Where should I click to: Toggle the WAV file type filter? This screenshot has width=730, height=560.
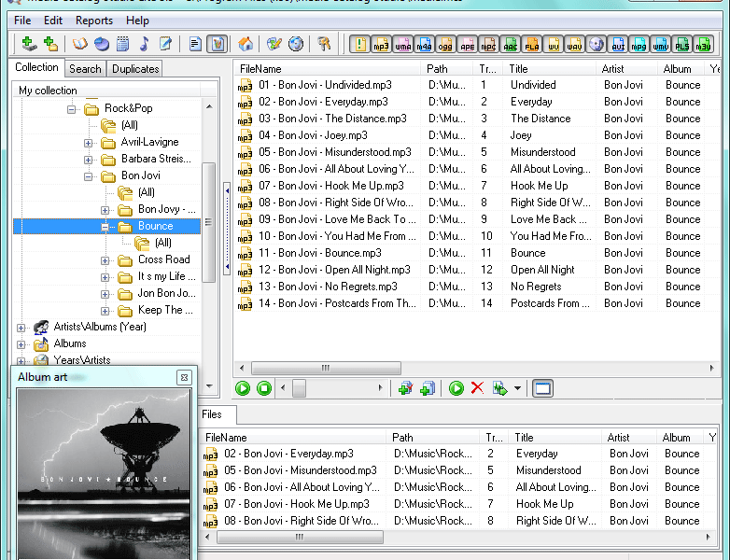coord(574,44)
